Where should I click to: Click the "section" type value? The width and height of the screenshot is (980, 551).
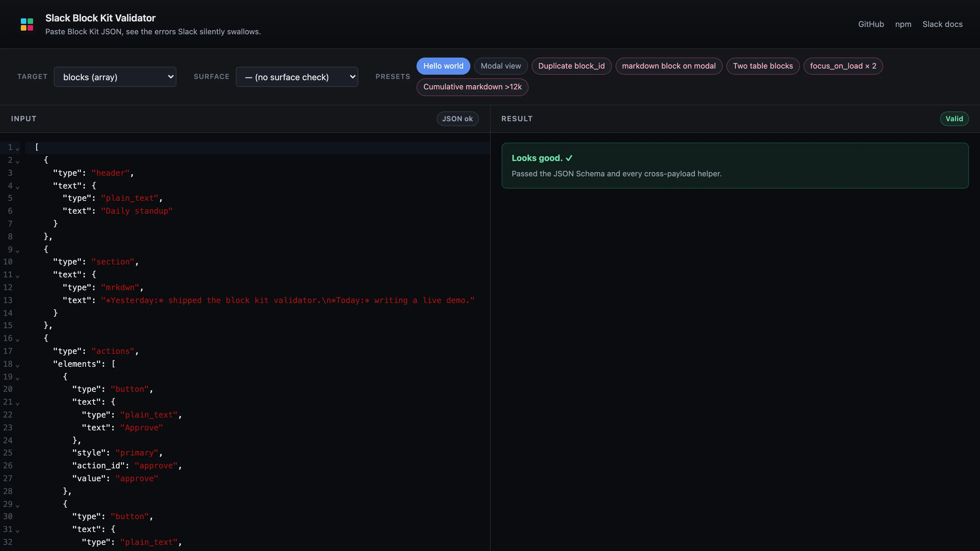113,262
